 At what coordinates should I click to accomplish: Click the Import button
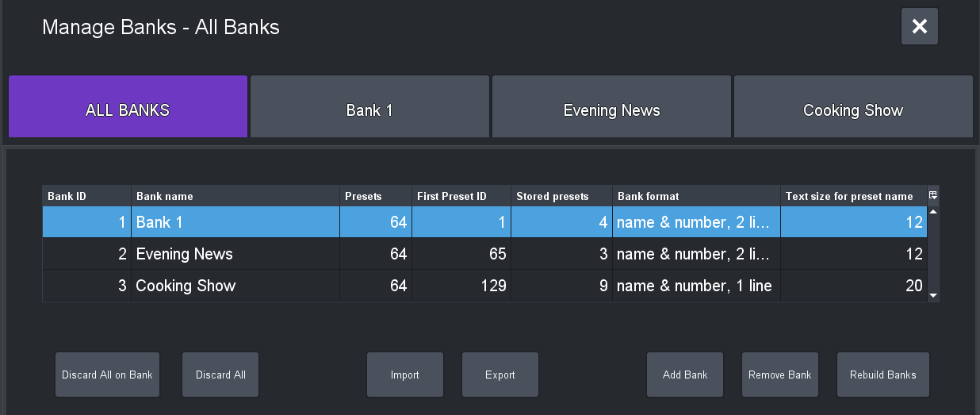coord(405,375)
